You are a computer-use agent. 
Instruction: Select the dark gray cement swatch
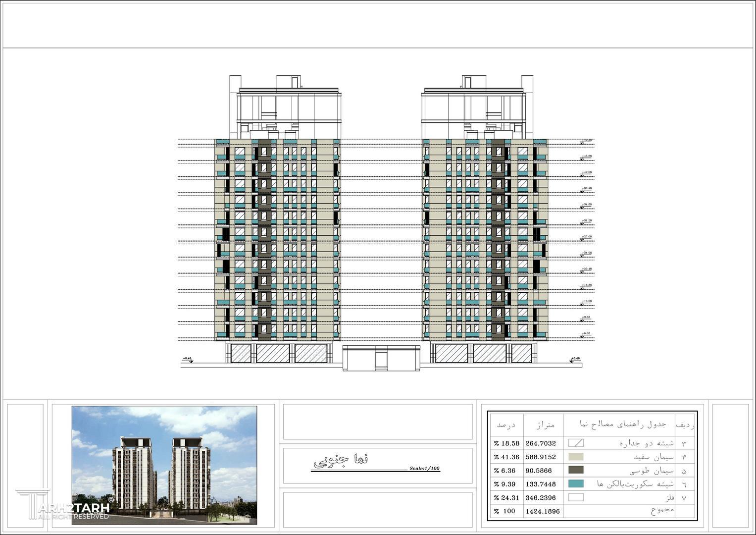coord(576,470)
